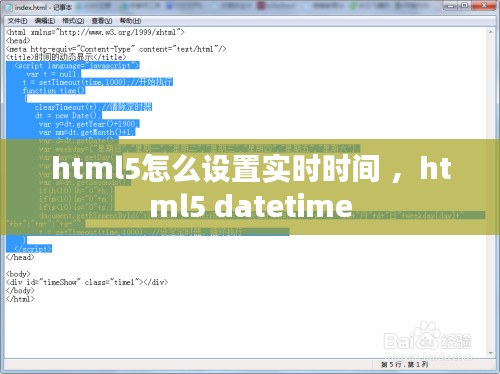The image size is (500, 374).
Task: Click the <title>时间的动态显示</title> line
Action: tap(66, 57)
